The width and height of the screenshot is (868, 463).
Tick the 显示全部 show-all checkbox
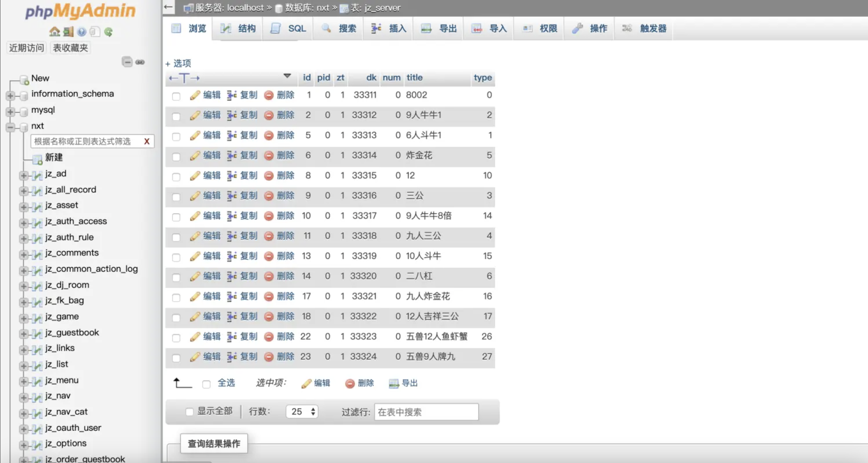click(x=189, y=412)
